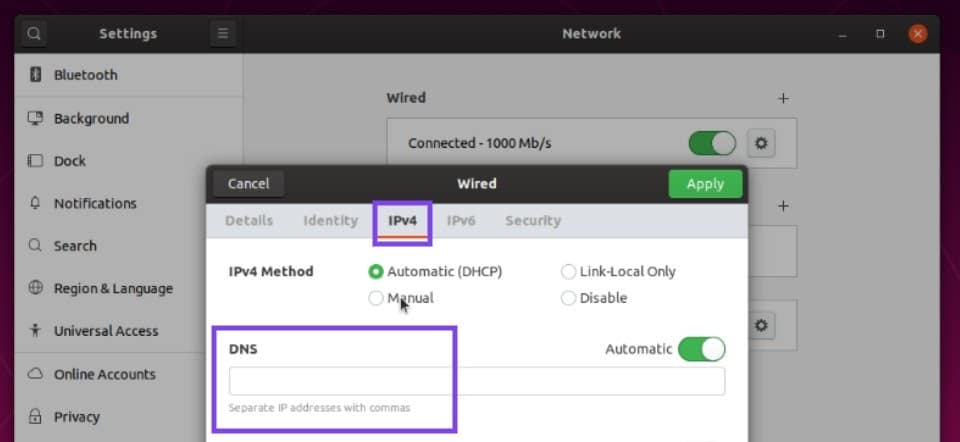The height and width of the screenshot is (442, 960).
Task: Toggle the wired connection switch off
Action: coord(712,143)
